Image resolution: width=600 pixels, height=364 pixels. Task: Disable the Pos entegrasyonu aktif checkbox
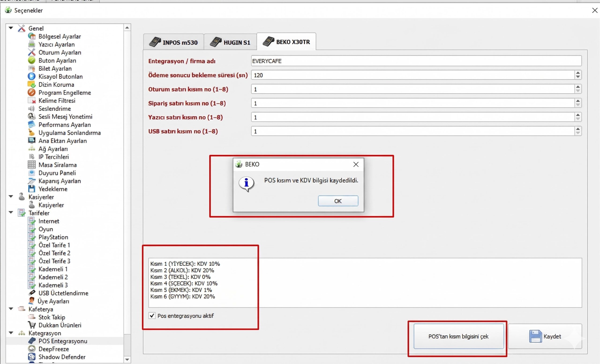(x=152, y=315)
